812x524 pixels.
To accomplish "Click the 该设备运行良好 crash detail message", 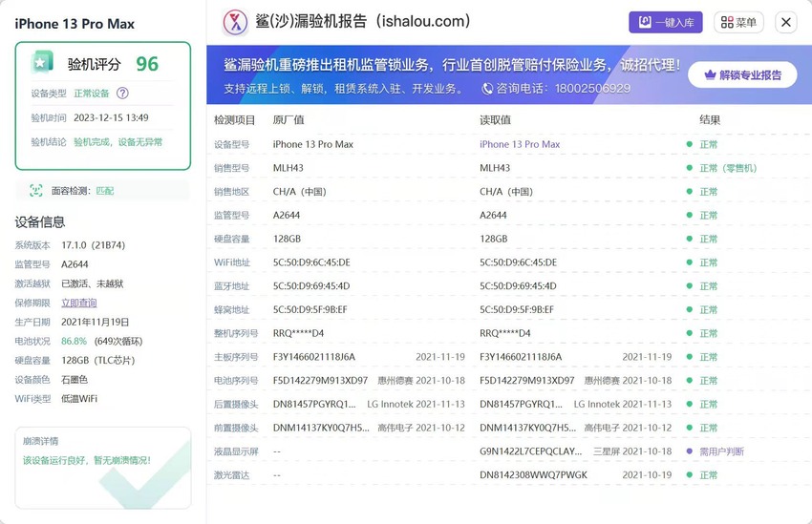I will pyautogui.click(x=87, y=460).
